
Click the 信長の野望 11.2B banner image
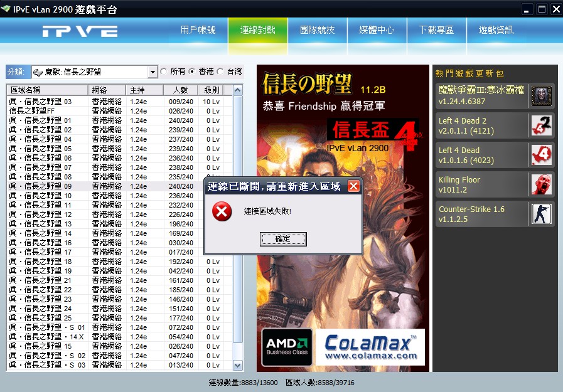coord(343,218)
